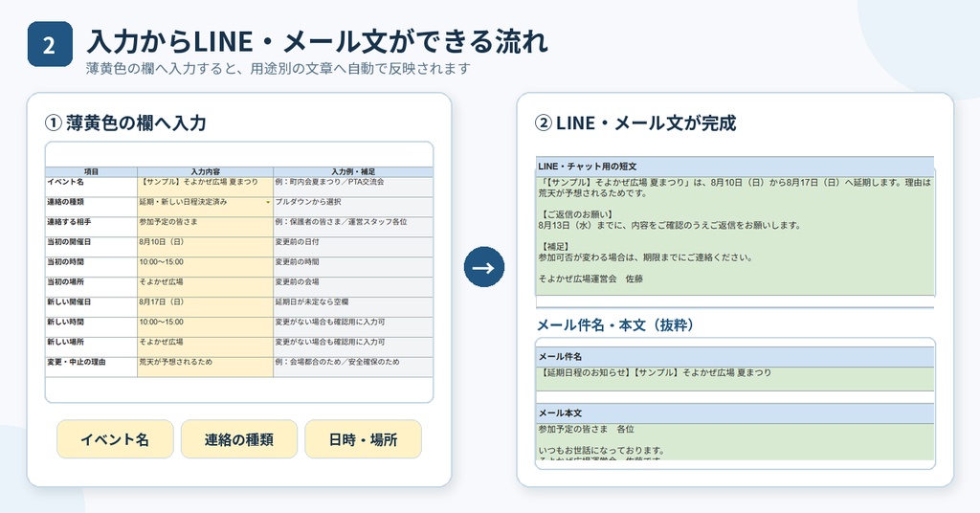Click the メール件名 header cell
This screenshot has height=513, width=980.
pos(735,357)
